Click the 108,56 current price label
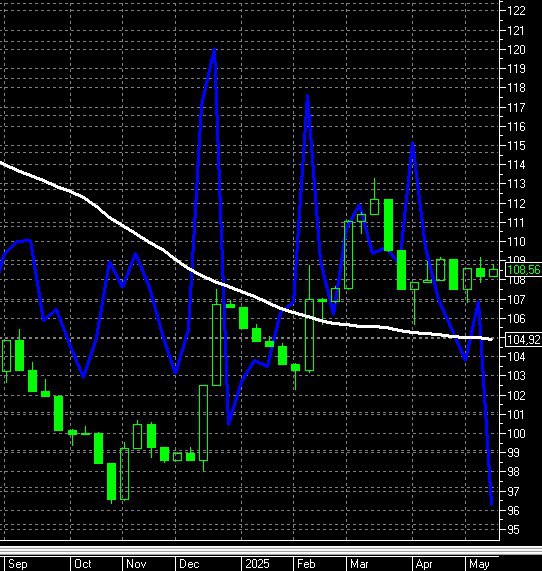The height and width of the screenshot is (571, 542). coord(523,270)
